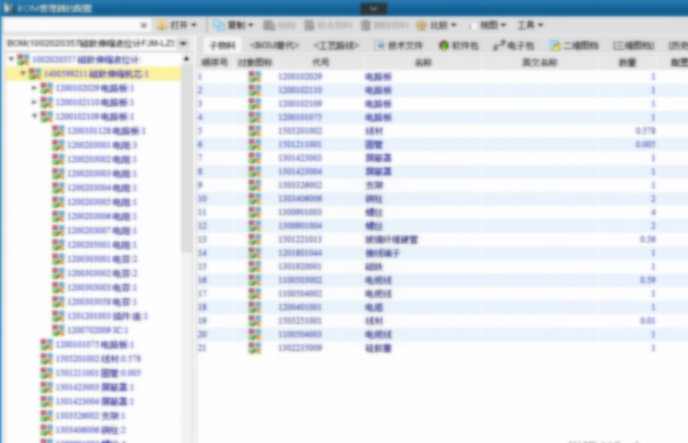This screenshot has width=688, height=443.
Task: Click the 顺序号 column header
Action: [x=215, y=62]
